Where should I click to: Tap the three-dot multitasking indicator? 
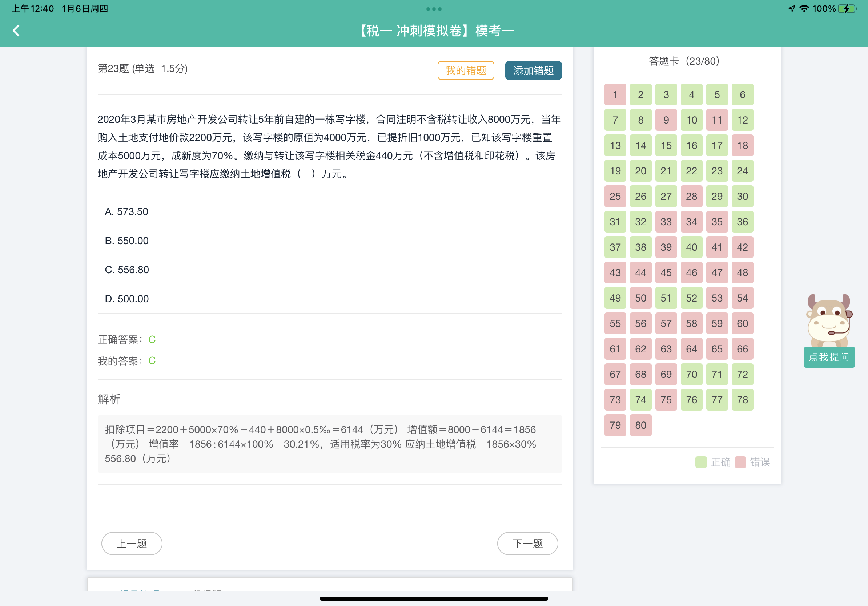click(434, 9)
